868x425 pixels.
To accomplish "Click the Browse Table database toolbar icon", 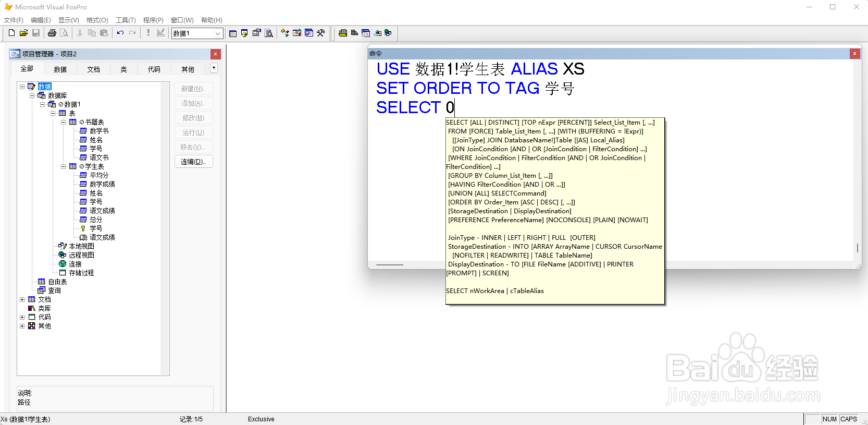I will point(366,33).
